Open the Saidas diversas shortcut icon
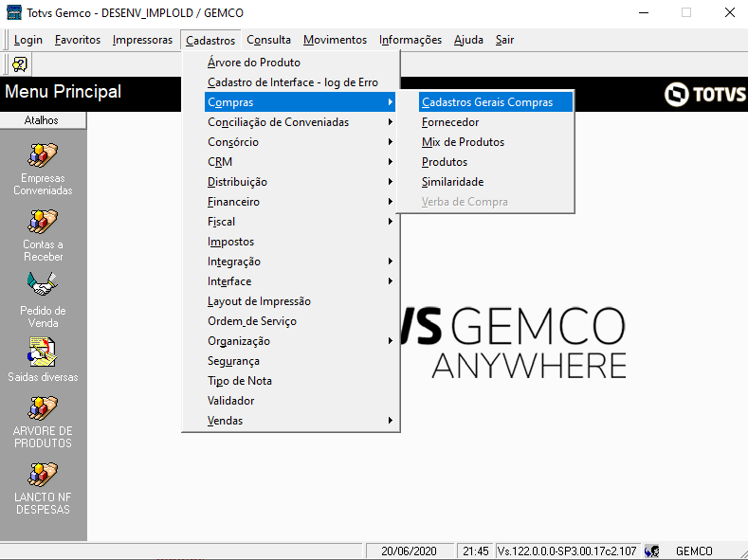 pos(43,352)
